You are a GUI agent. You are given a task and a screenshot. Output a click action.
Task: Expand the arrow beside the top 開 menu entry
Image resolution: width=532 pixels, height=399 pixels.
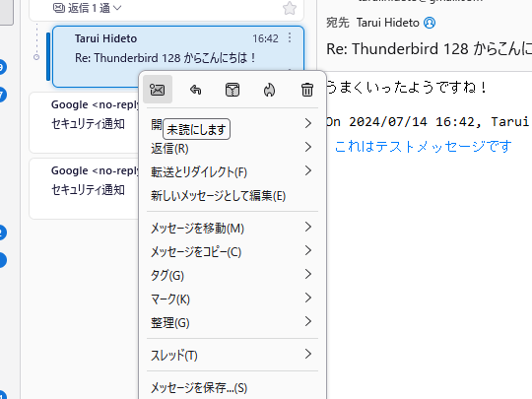tap(308, 123)
